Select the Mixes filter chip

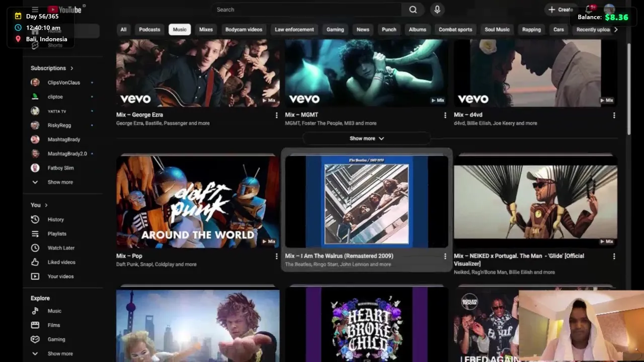[206, 29]
